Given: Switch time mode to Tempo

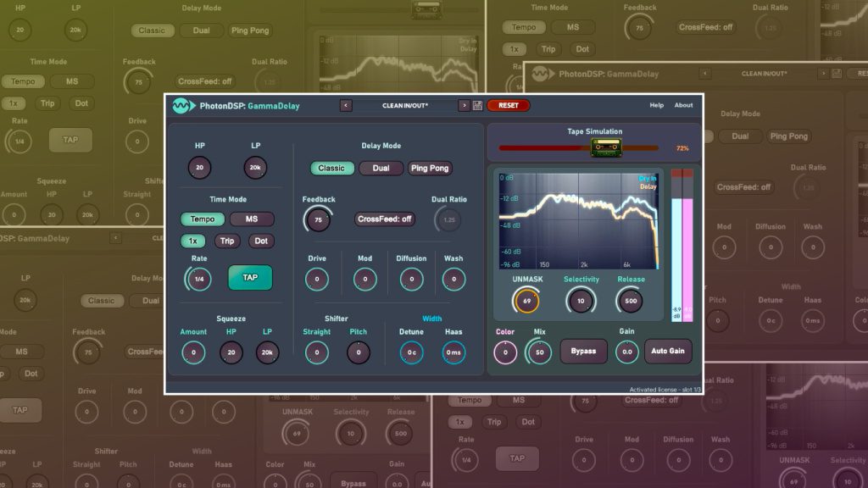Looking at the screenshot, I should click(202, 219).
